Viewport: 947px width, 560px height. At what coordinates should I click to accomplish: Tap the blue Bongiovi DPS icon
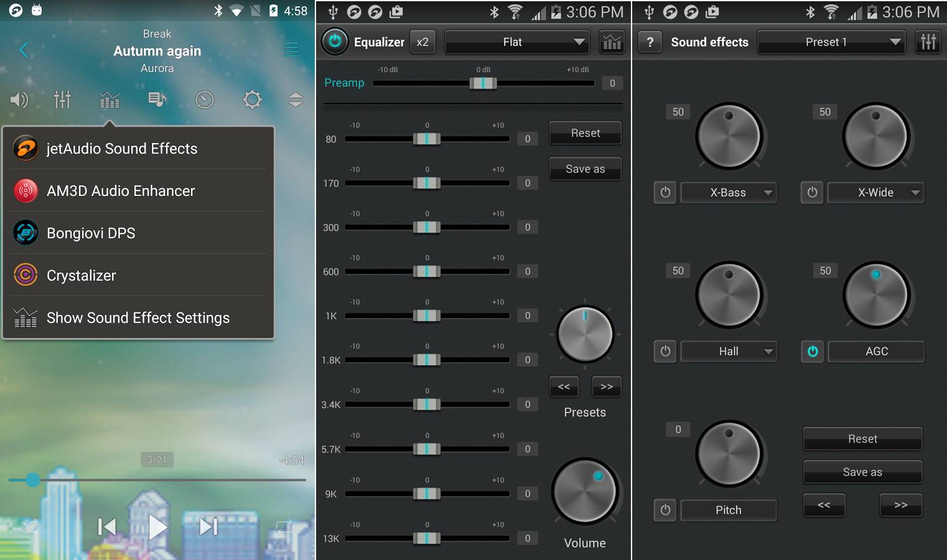26,233
